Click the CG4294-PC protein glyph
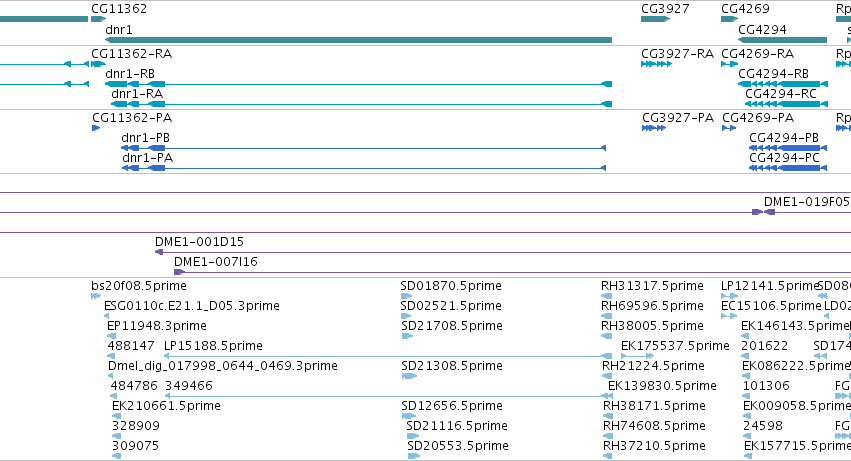 click(x=788, y=168)
